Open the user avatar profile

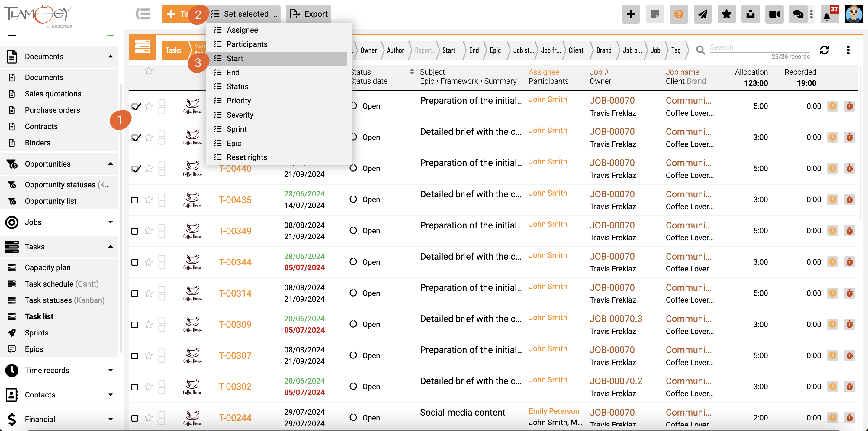point(854,14)
